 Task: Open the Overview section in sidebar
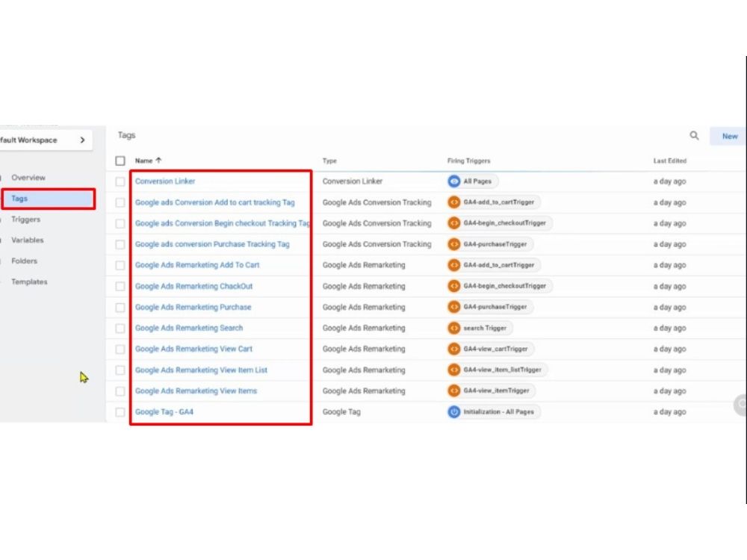(x=28, y=178)
